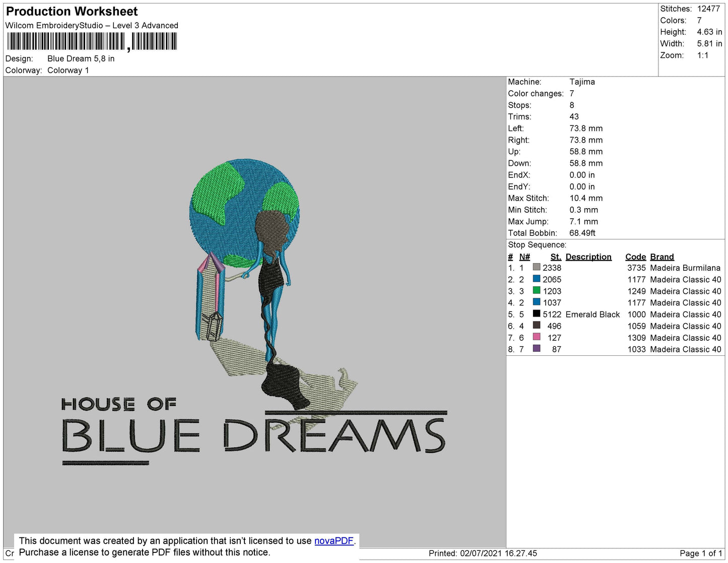Click the Max Stitch value '10.4 mm'
728x563 pixels.
[x=586, y=198]
